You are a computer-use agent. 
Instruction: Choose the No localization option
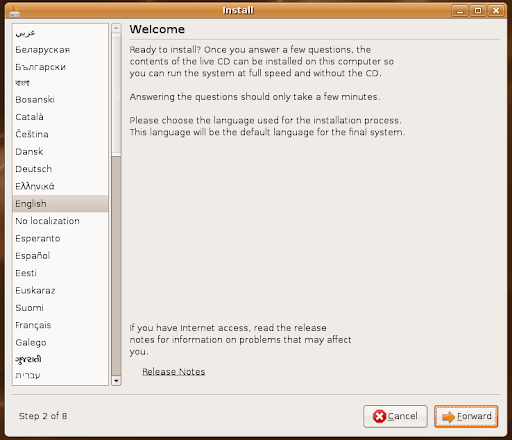[x=60, y=221]
